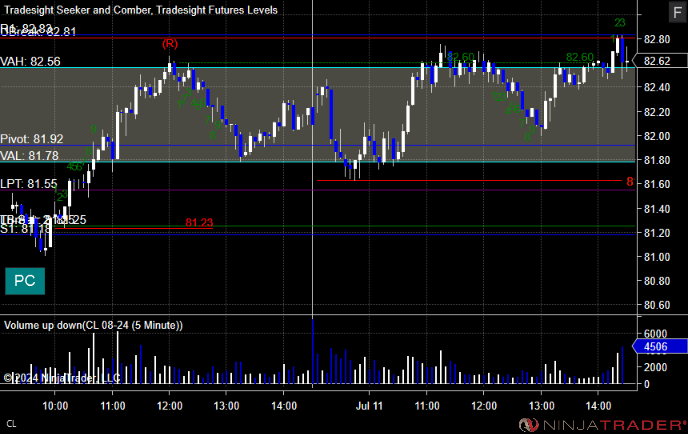Click the 82.00 price axis label
Image resolution: width=688 pixels, height=434 pixels.
657,136
